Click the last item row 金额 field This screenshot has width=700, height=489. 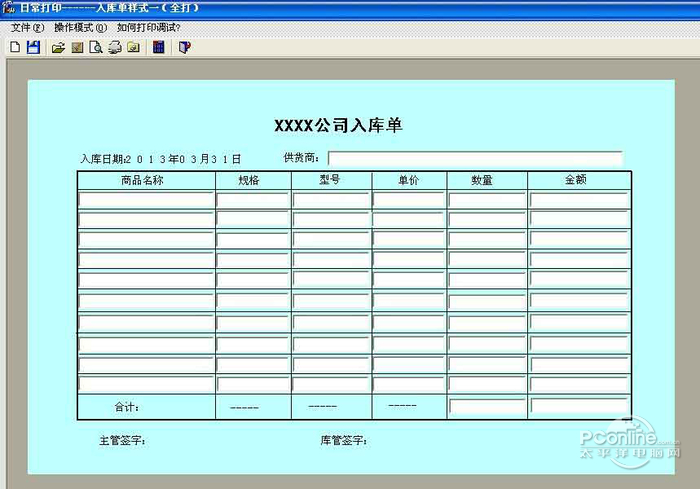(x=579, y=384)
